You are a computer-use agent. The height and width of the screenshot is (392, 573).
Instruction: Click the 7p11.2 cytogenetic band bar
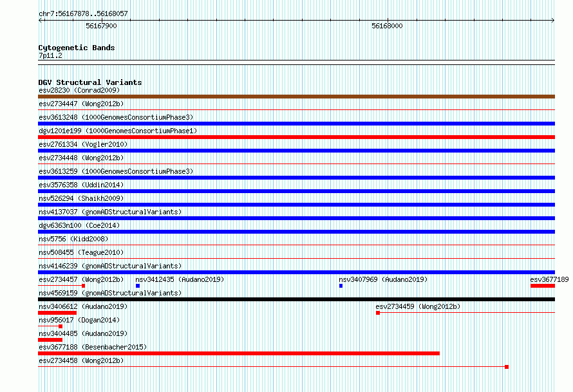[296, 62]
